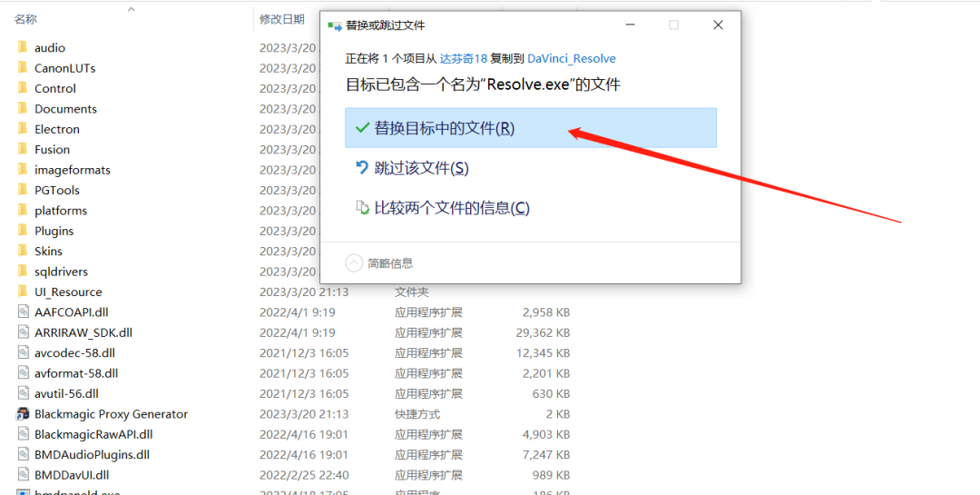
Task: Select the file name avformat-58.dll
Action: coord(76,373)
